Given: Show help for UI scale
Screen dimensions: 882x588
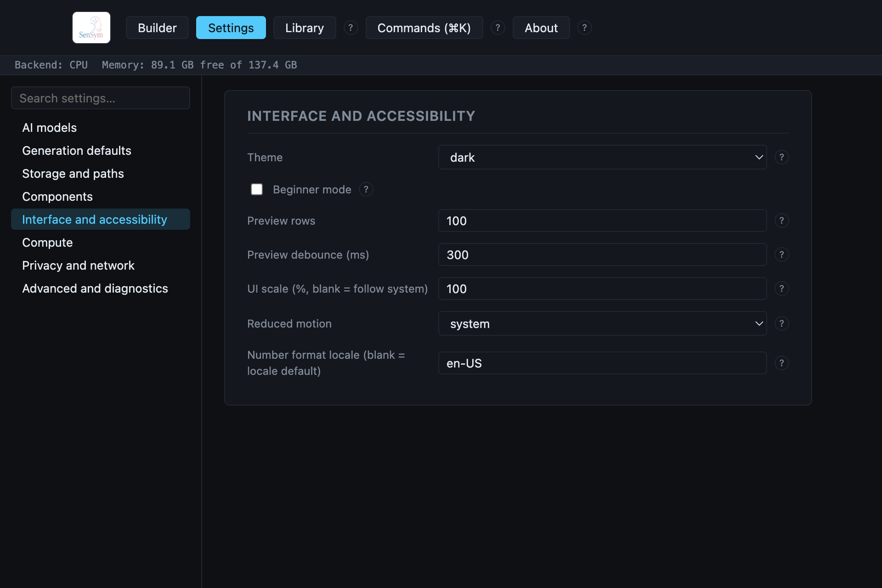Looking at the screenshot, I should point(781,288).
